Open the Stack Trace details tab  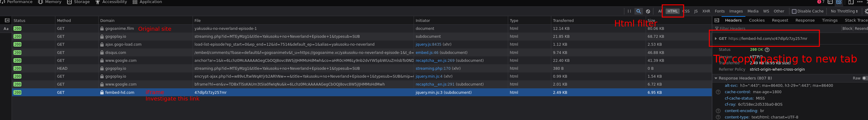(856, 20)
